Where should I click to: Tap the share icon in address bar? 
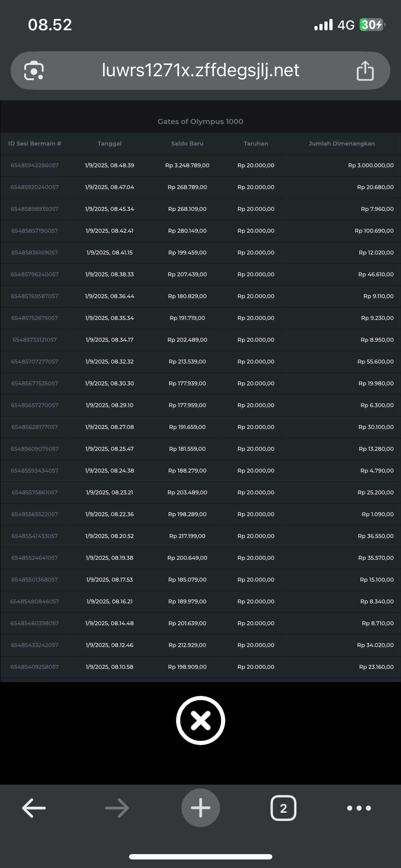click(x=365, y=71)
